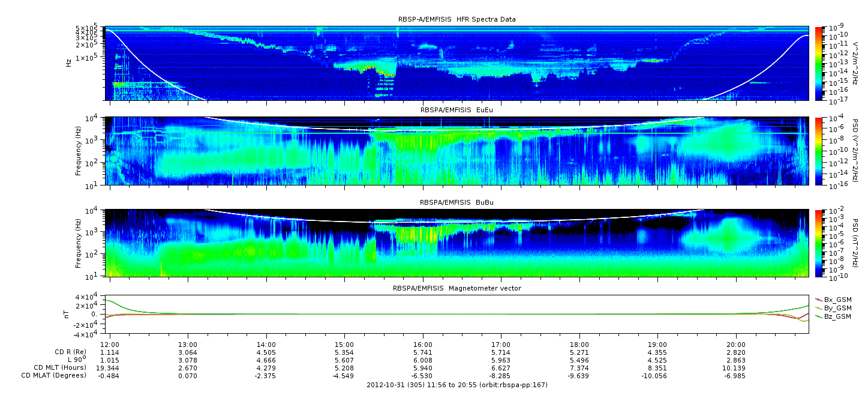Click the 15:00 time axis label
Viewport: 868px width, 395px height.
(344, 345)
